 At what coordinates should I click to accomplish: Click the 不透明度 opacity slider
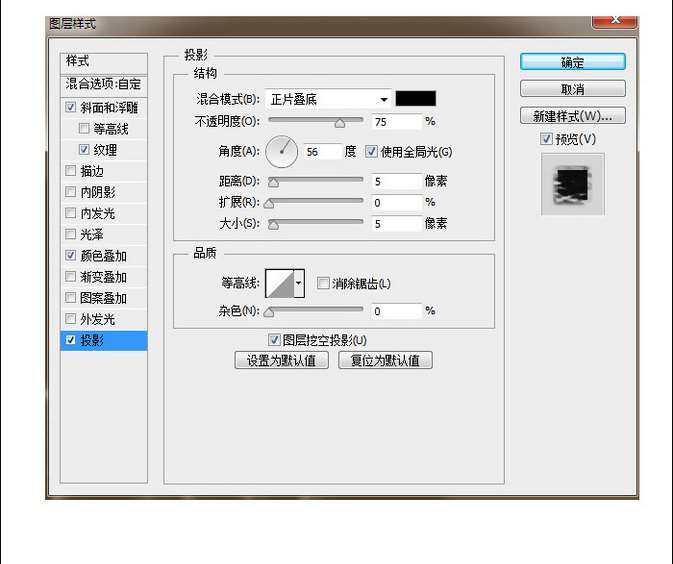(316, 121)
